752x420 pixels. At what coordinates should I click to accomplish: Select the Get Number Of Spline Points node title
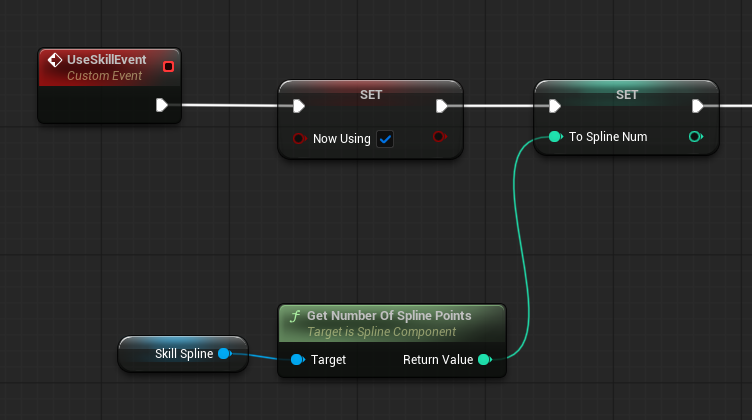[400, 316]
